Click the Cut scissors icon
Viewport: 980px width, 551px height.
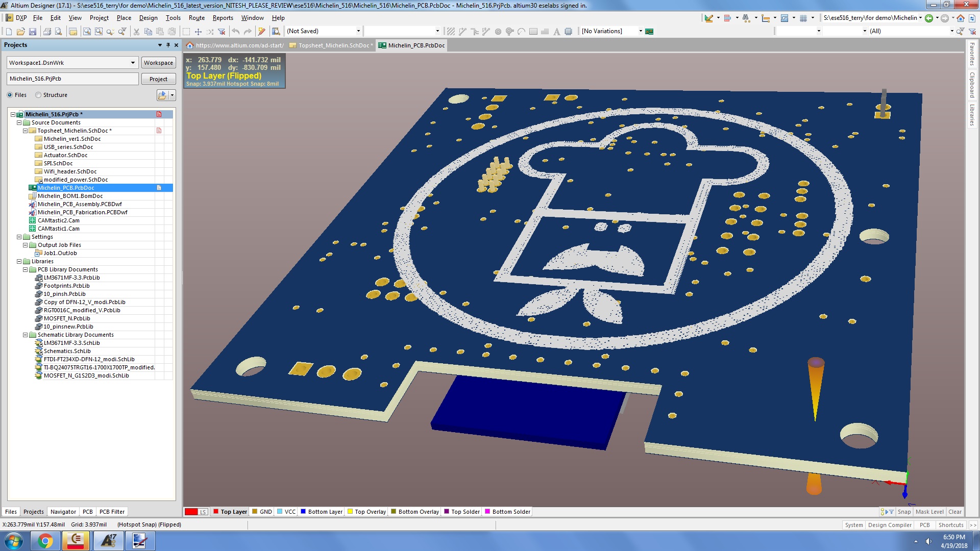(136, 32)
